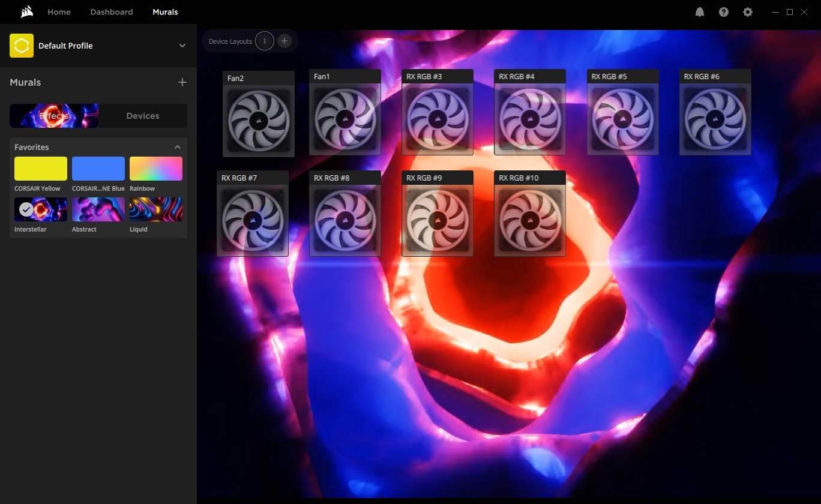
Task: Collapse the Favorites section chevron
Action: pos(178,147)
